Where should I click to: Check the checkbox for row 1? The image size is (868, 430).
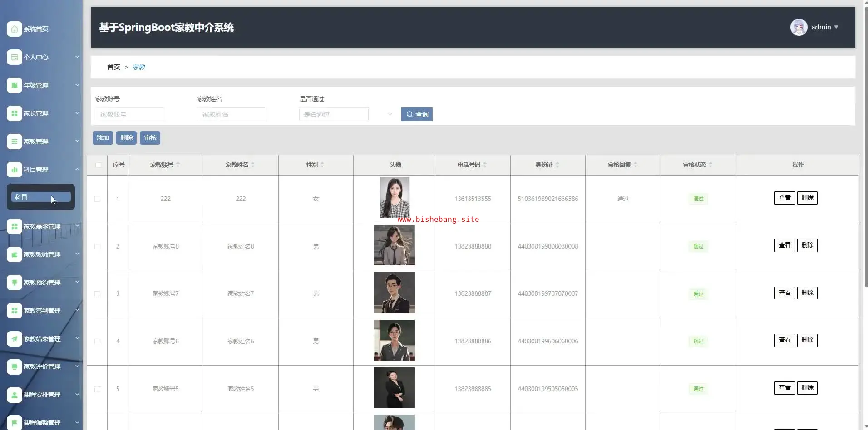pos(97,199)
